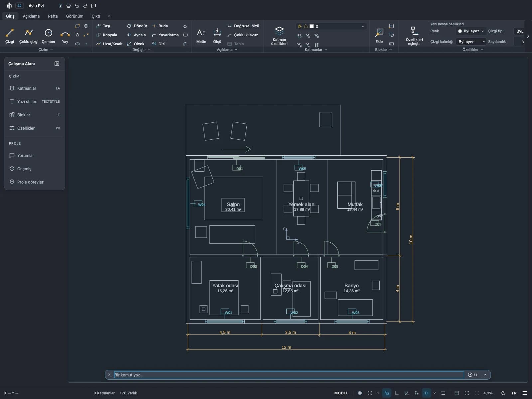Click the Döndür rotate command
532x399 pixels.
coord(137,26)
